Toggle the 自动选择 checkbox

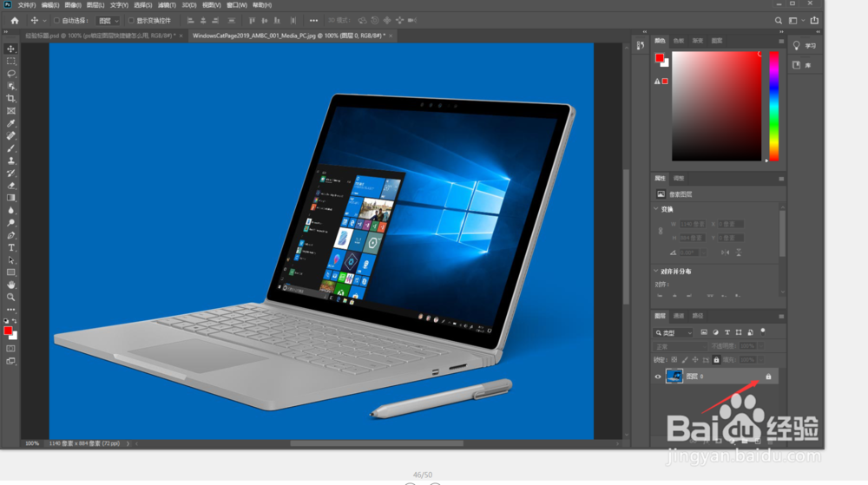tap(56, 21)
